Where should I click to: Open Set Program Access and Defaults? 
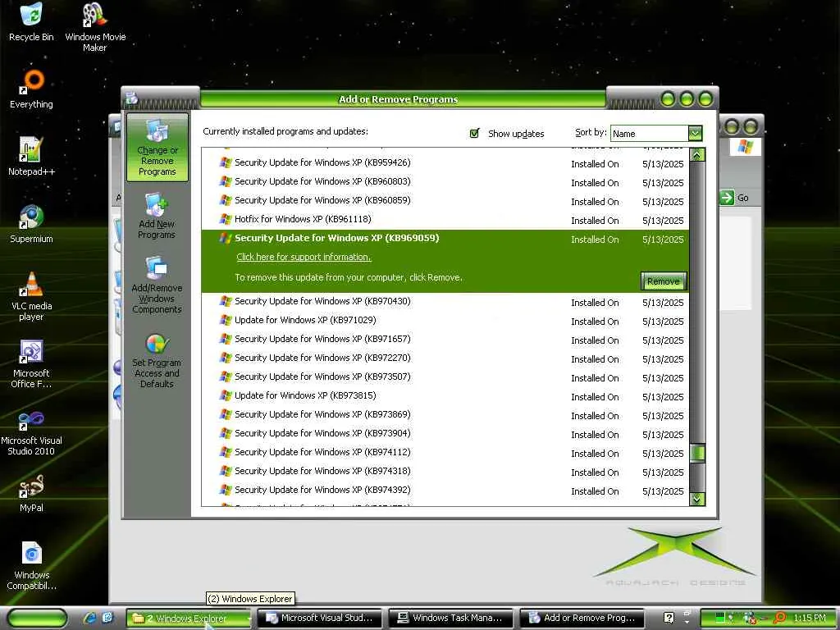[x=157, y=361]
